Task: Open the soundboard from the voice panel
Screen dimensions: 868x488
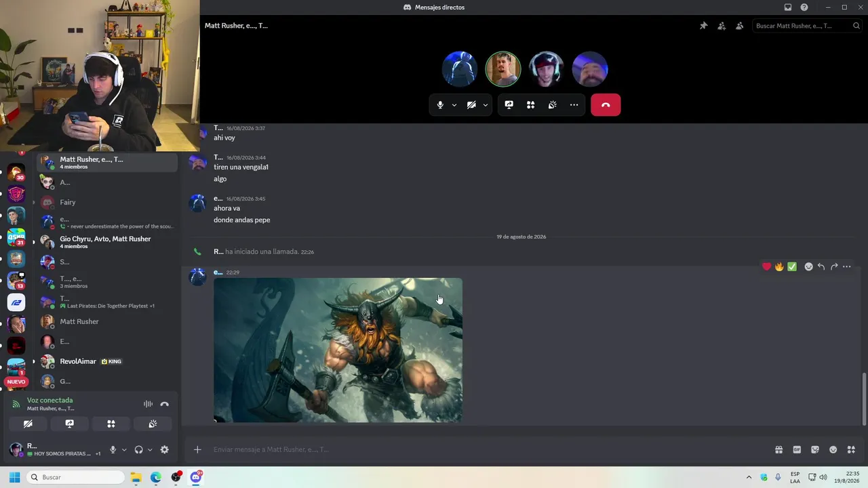Action: (x=153, y=424)
